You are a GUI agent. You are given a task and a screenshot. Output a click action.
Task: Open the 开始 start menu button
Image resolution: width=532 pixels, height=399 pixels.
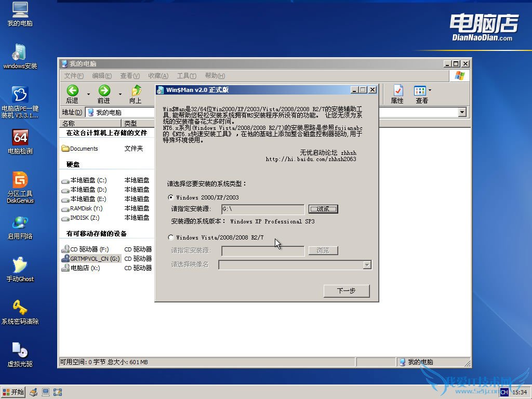(x=13, y=392)
